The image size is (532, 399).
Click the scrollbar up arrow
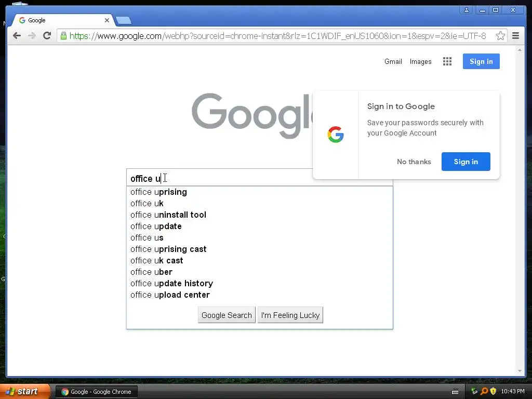pos(520,50)
